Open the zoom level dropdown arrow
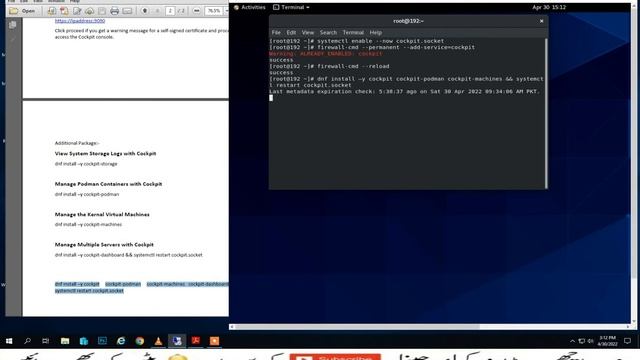The height and width of the screenshot is (360, 640). coord(226,11)
